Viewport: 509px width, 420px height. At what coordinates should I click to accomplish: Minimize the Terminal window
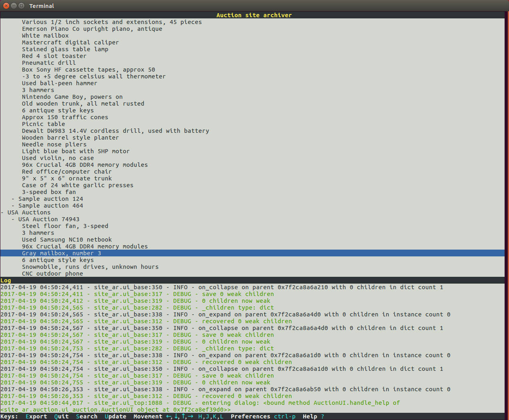[14, 6]
